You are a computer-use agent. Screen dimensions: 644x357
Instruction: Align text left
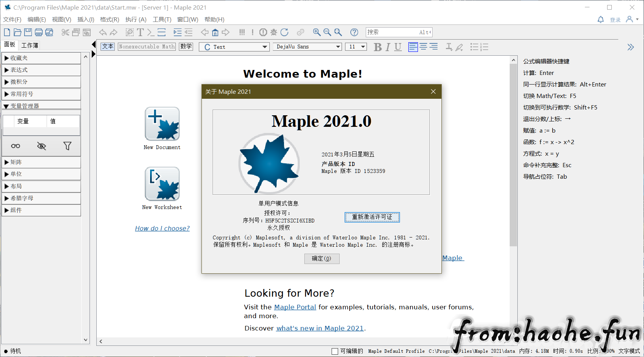(x=413, y=47)
